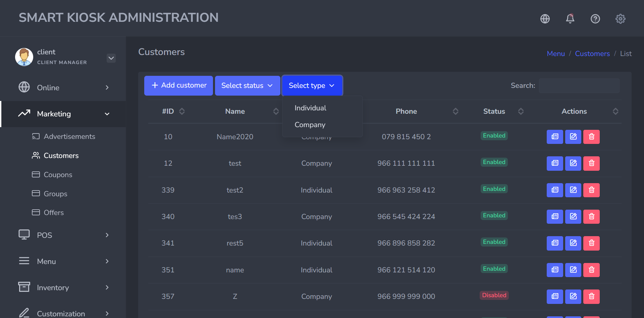Click Disabled status badge for customer Z

coord(494,295)
